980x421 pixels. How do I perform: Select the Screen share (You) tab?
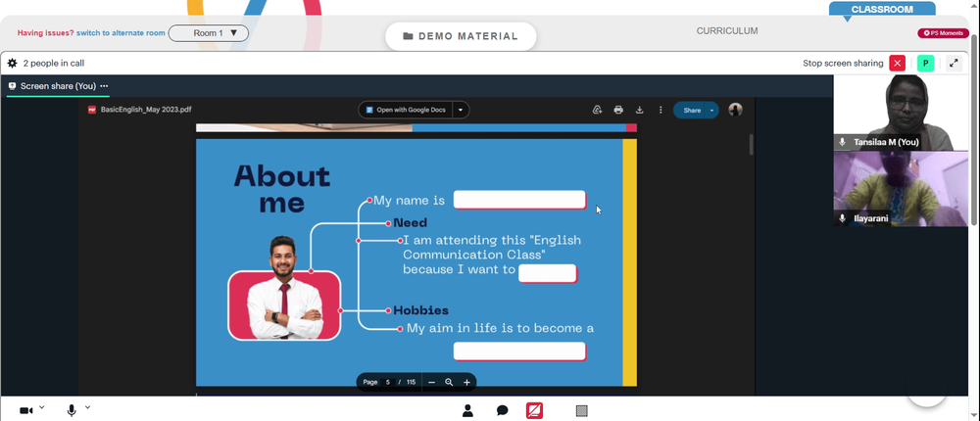tap(52, 86)
